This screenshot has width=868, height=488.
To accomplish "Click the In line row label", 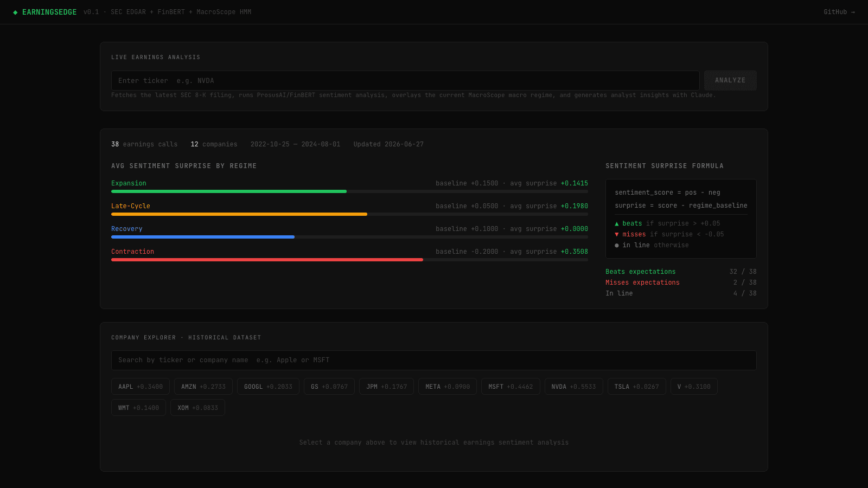I will click(x=619, y=293).
